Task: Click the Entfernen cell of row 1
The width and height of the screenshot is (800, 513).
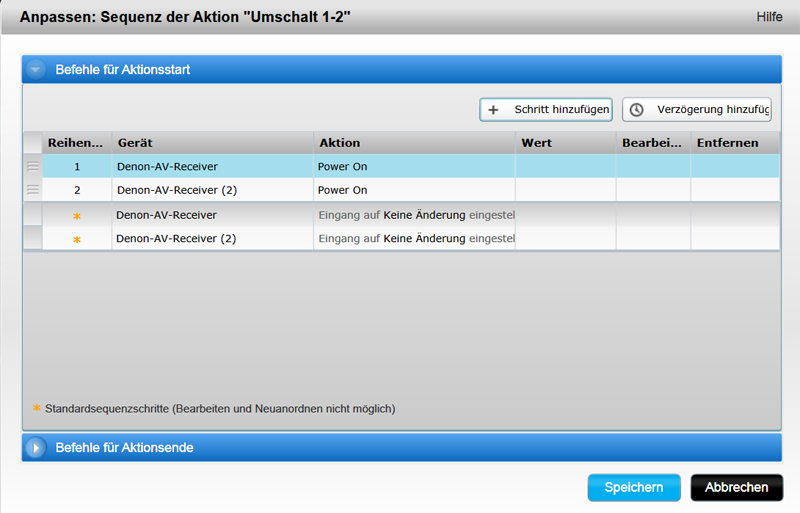Action: [x=735, y=166]
